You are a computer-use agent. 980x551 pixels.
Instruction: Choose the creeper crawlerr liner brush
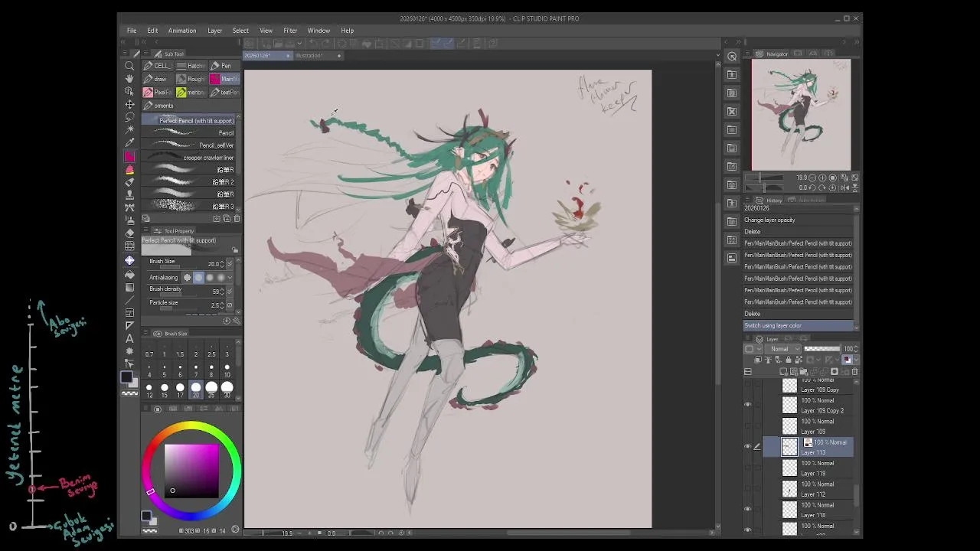point(191,158)
